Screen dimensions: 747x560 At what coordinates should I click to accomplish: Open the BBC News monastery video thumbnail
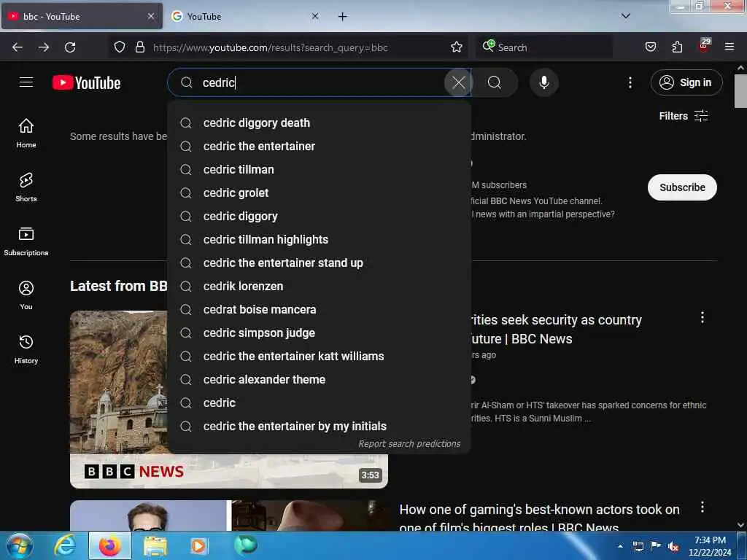[x=228, y=399]
